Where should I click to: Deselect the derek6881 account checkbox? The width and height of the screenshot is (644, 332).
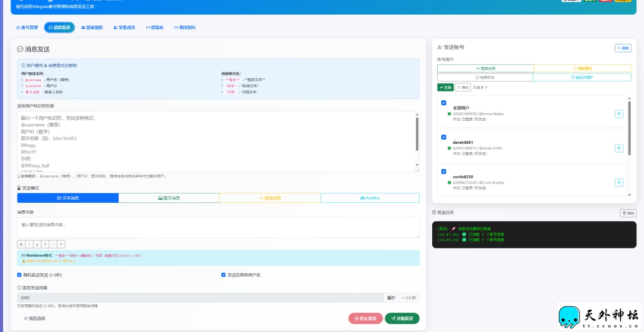[x=444, y=137]
